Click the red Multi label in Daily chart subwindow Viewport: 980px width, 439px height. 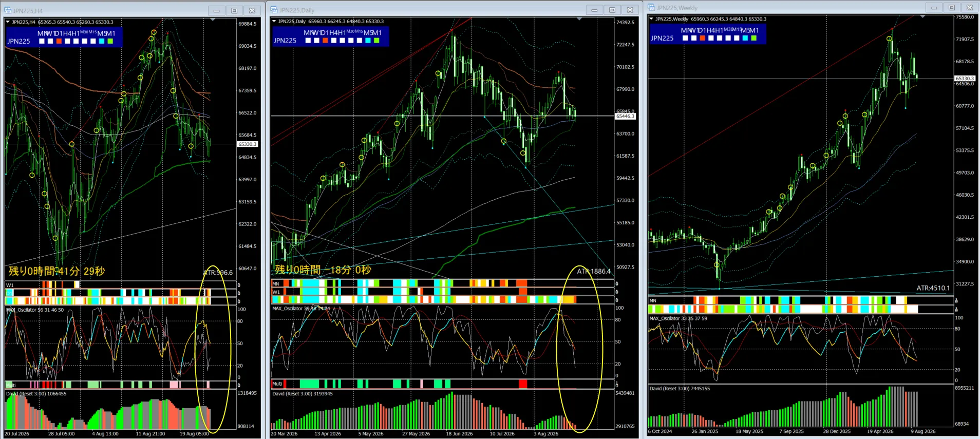(277, 384)
